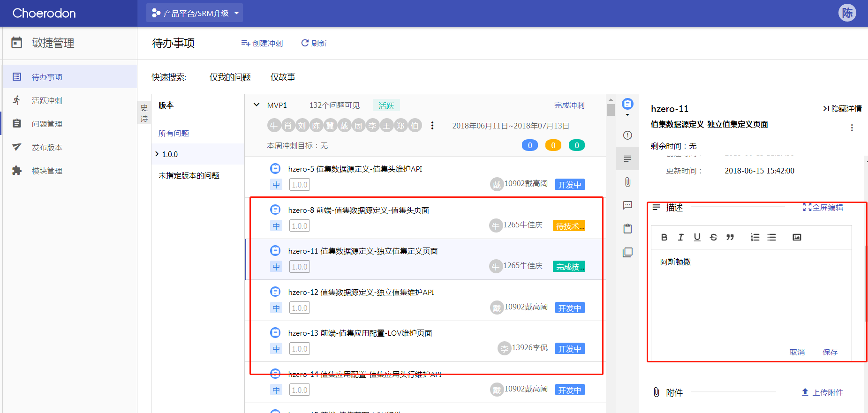Select 未指定版本的问题

tap(189, 175)
